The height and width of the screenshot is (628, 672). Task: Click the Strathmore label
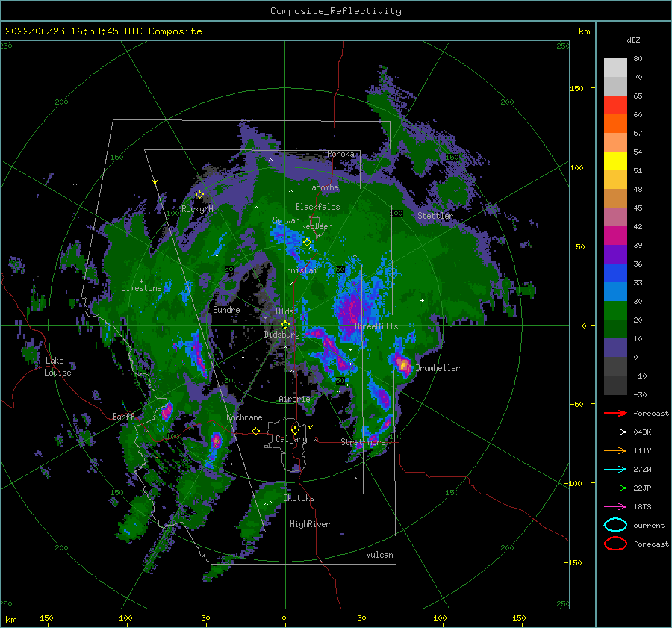(363, 442)
